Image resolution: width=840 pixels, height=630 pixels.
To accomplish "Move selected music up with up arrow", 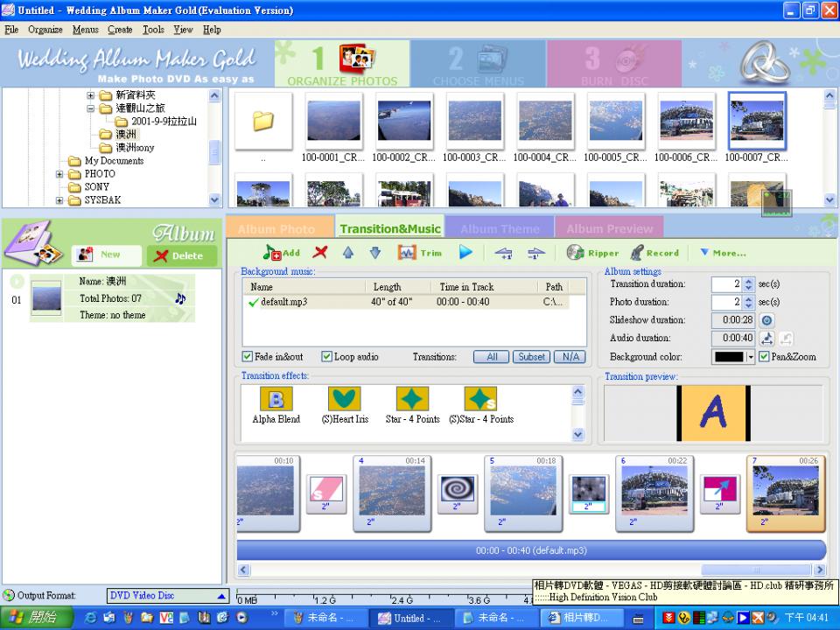I will coord(347,253).
